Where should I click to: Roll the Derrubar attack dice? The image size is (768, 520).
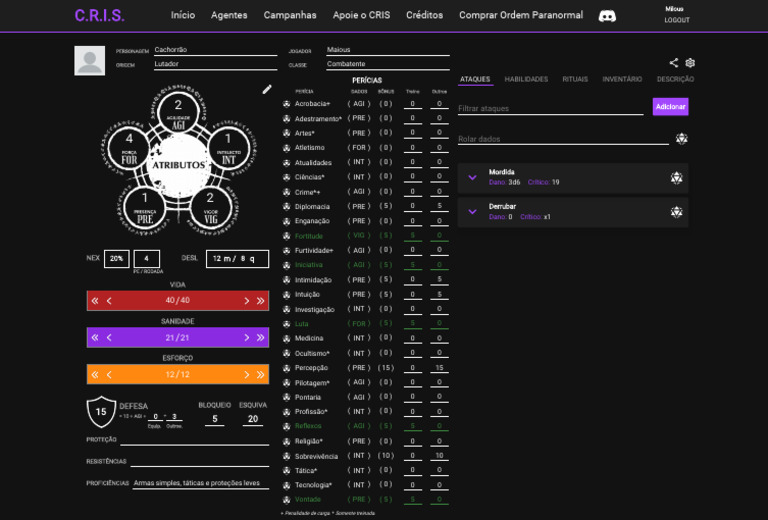point(676,212)
